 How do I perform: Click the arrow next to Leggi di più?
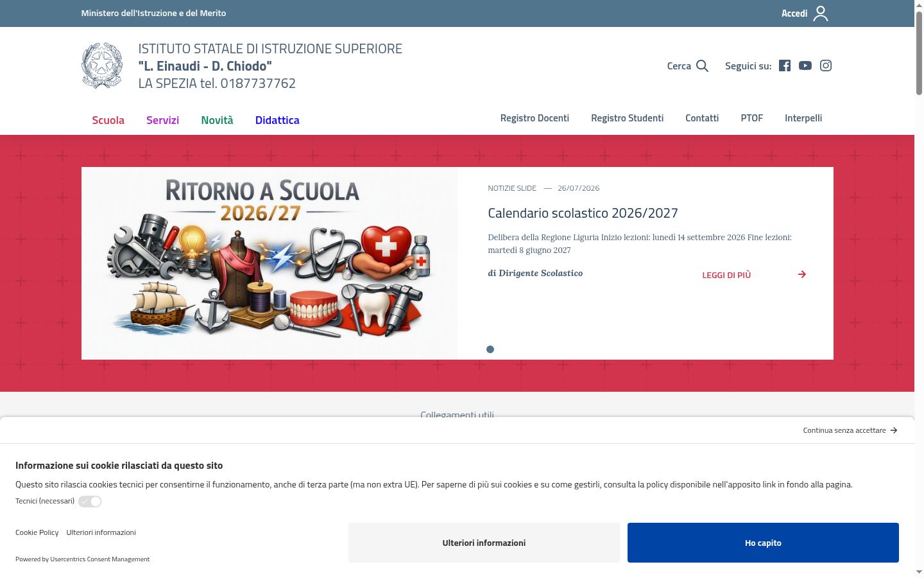[x=802, y=274]
